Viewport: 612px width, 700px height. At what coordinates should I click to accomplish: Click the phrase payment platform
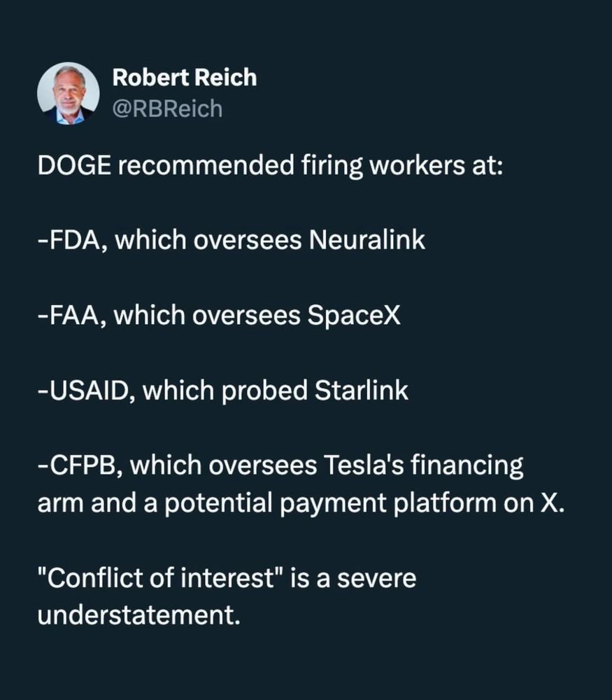(388, 503)
